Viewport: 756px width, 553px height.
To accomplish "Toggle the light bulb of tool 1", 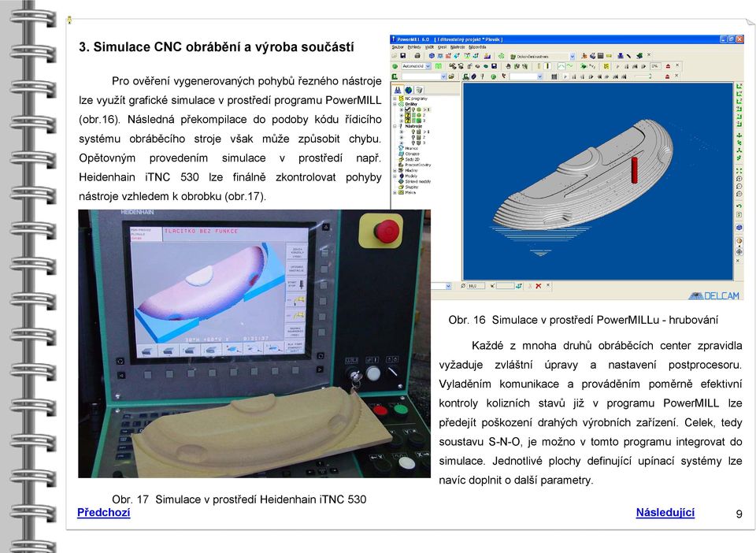I will click(413, 132).
